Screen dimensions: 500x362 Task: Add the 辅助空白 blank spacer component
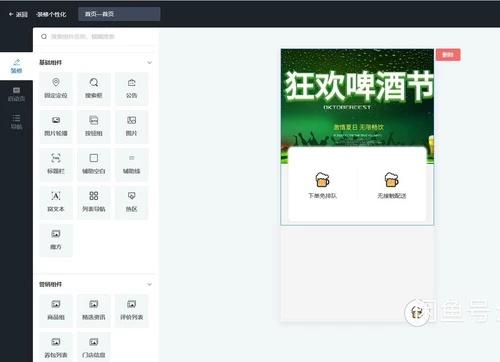pos(94,165)
